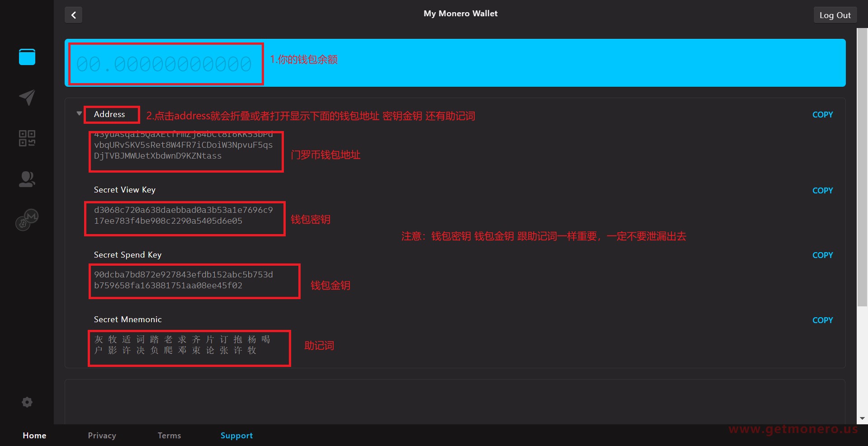Viewport: 868px width, 446px height.
Task: Select spend key text starting with 90dcba7b
Action: click(x=183, y=280)
